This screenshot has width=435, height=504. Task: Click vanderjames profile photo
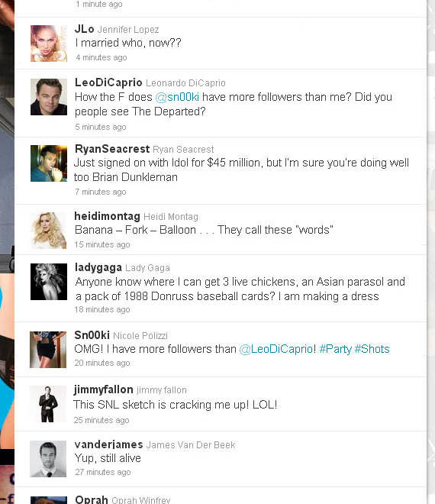[x=48, y=459]
